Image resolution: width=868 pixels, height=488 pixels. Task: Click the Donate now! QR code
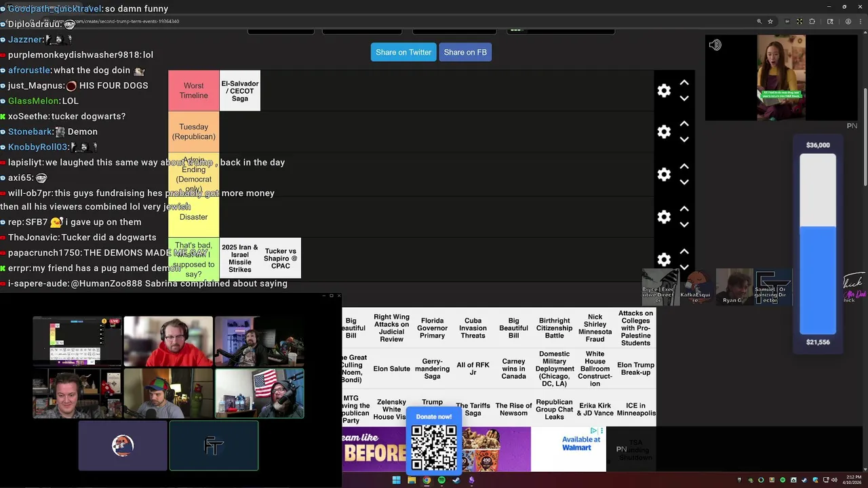(434, 447)
